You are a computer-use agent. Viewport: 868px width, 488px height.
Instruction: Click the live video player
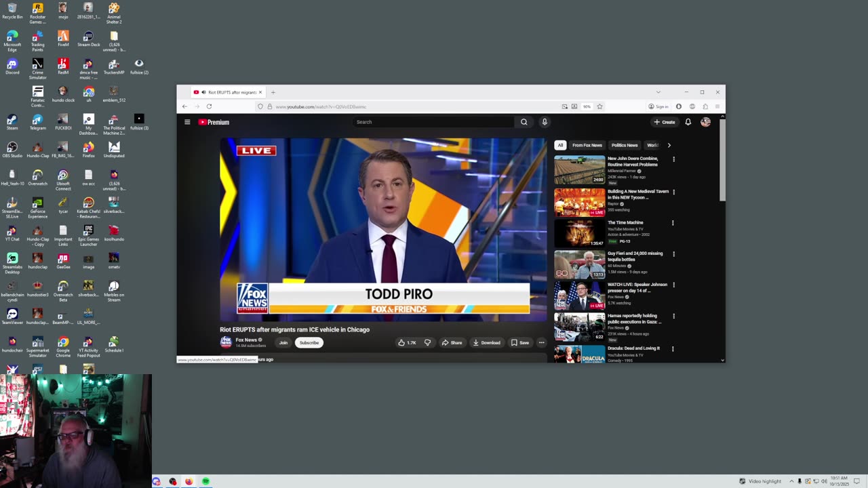coord(383,230)
